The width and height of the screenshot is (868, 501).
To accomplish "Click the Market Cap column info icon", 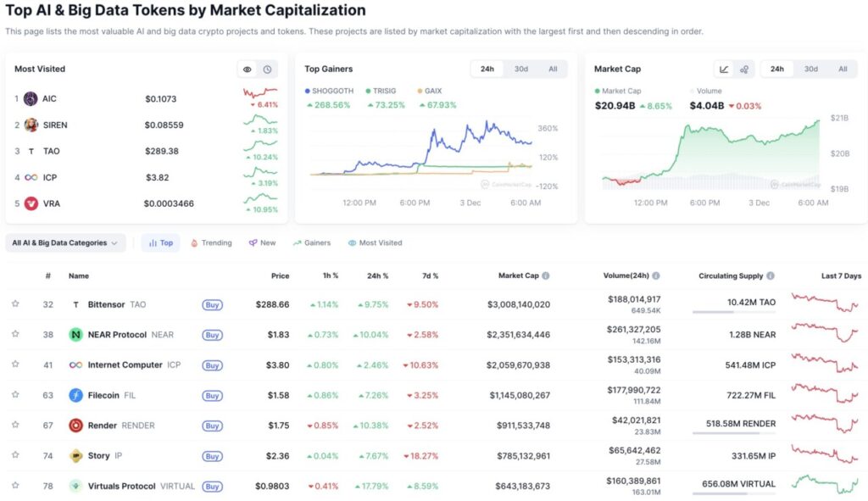I will [546, 276].
